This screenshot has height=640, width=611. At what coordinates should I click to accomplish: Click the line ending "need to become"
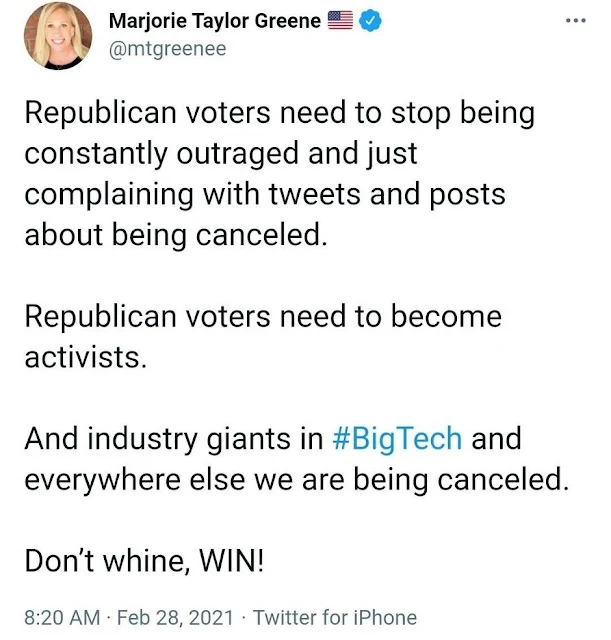click(x=263, y=317)
